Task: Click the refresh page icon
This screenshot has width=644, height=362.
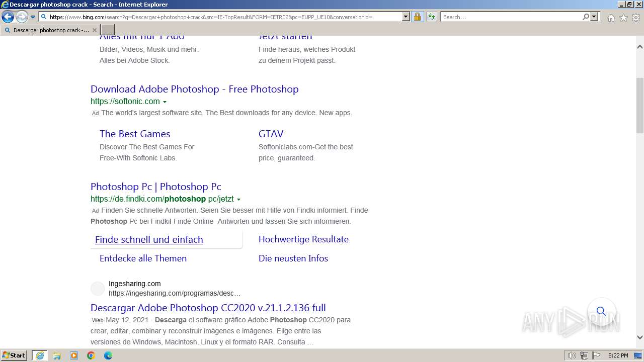Action: point(432,17)
